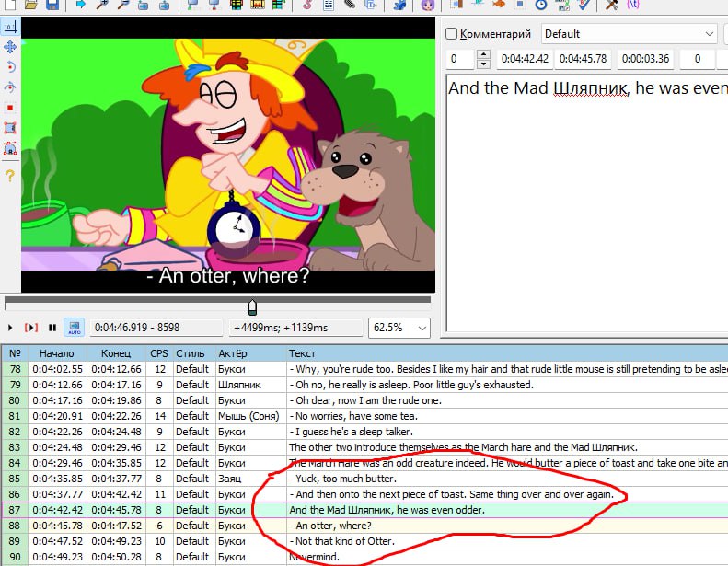Zoom video out with the minus magnifier
This screenshot has width=728, height=566.
[x=122, y=5]
